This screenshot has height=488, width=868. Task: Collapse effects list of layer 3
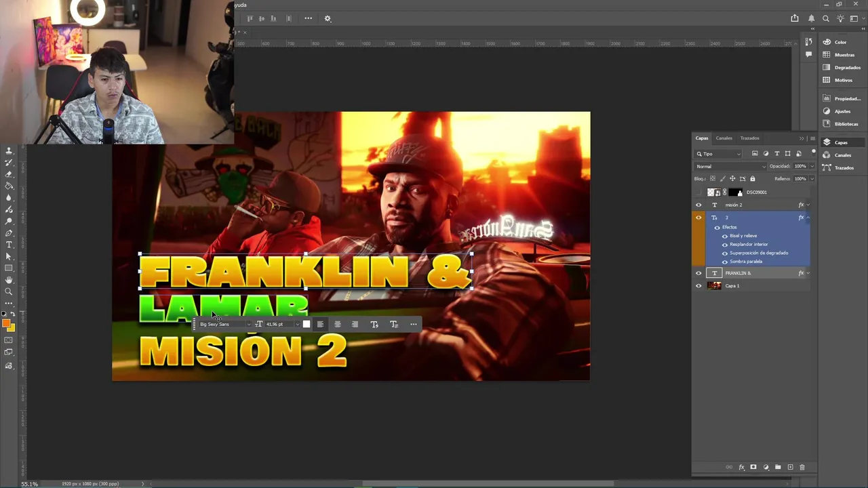(808, 218)
